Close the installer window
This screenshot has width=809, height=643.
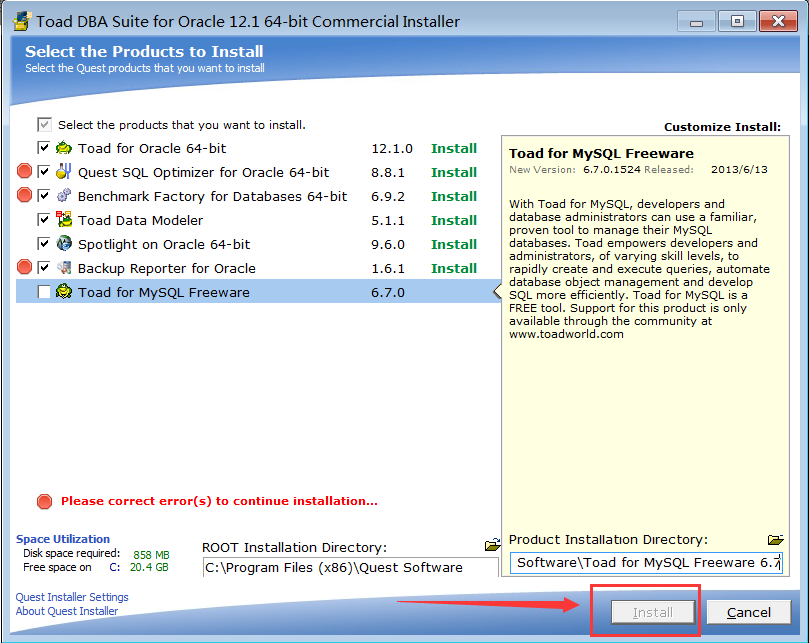click(x=779, y=22)
